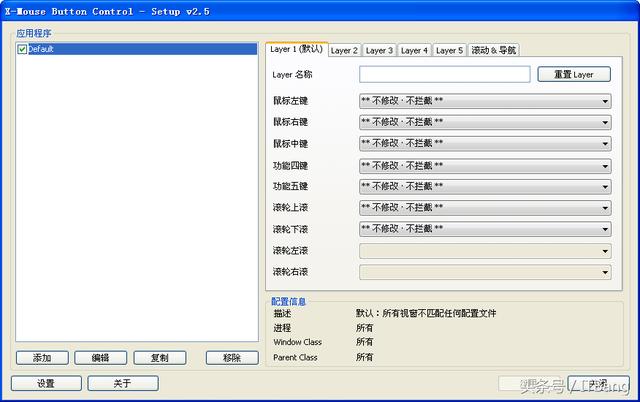Select the Default application entry

click(137, 49)
